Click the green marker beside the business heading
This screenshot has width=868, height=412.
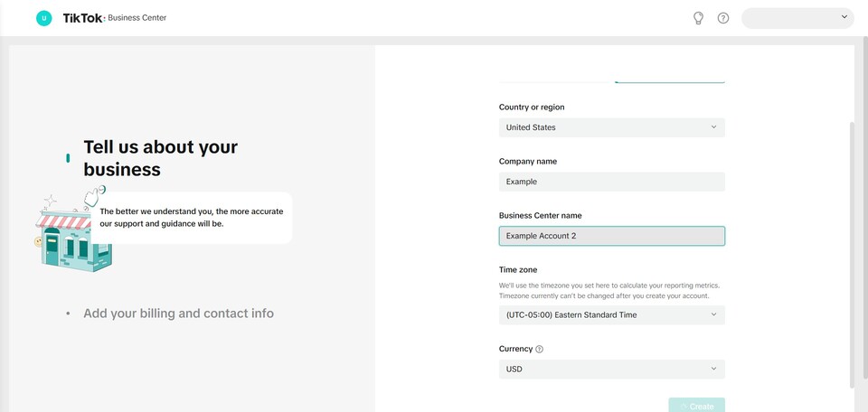tap(68, 158)
